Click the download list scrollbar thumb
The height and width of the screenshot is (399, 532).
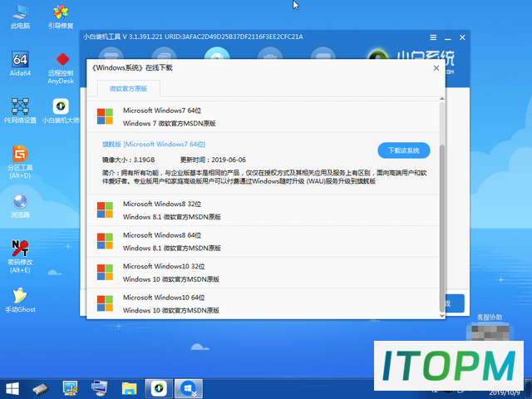[x=441, y=227]
